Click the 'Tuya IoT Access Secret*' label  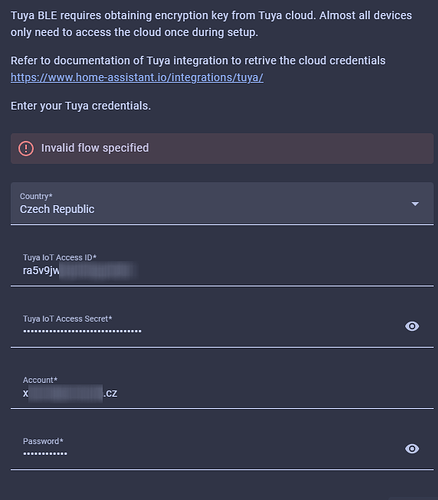click(67, 319)
